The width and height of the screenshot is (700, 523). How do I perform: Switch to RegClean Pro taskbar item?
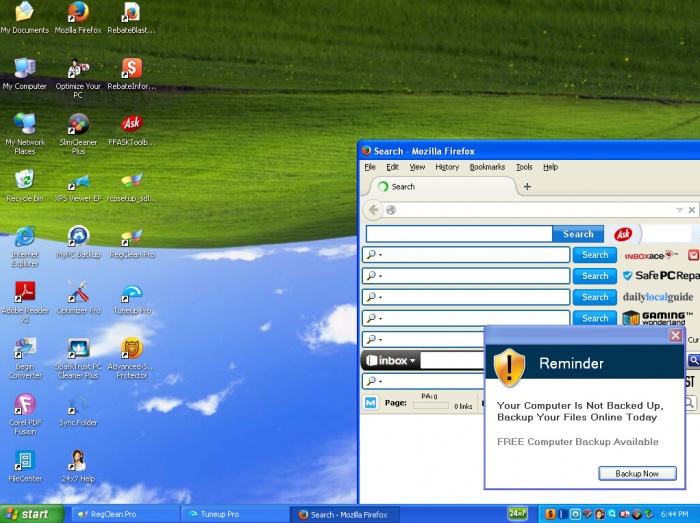[125, 514]
